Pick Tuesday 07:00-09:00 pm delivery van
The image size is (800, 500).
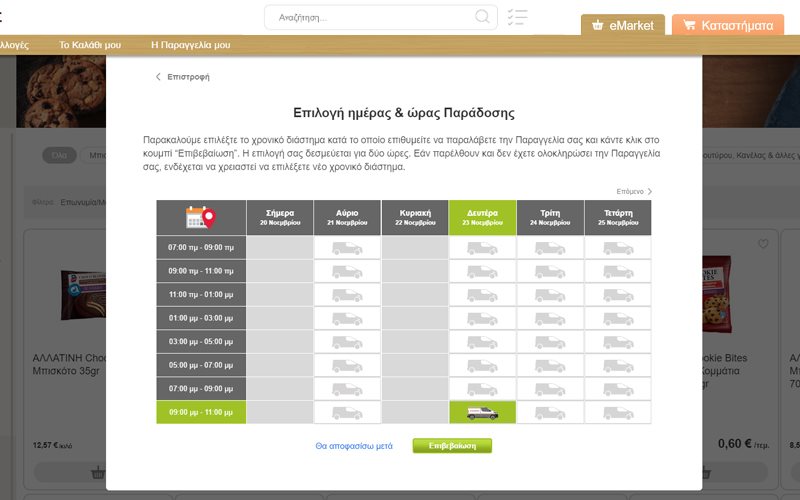tap(550, 389)
